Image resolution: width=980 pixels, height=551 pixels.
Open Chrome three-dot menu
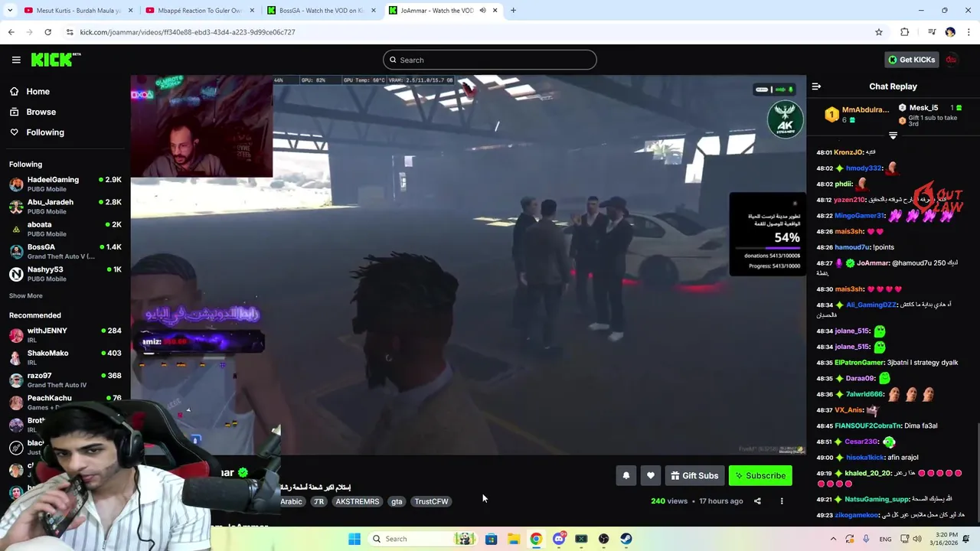pyautogui.click(x=969, y=32)
